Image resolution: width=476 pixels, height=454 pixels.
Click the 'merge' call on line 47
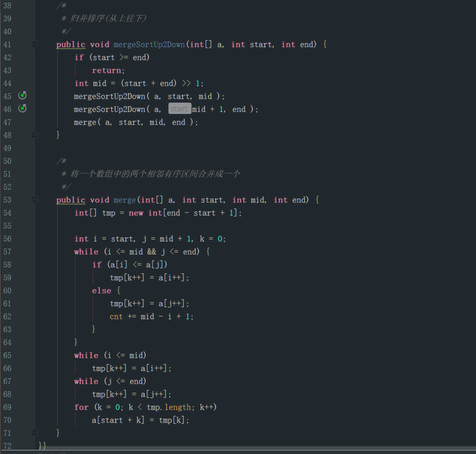(85, 122)
